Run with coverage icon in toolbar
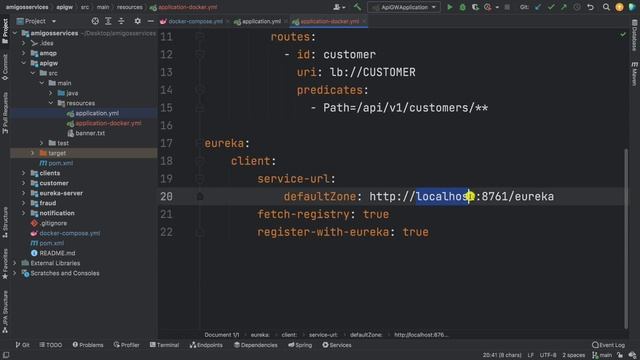The width and height of the screenshot is (640, 360). [475, 7]
